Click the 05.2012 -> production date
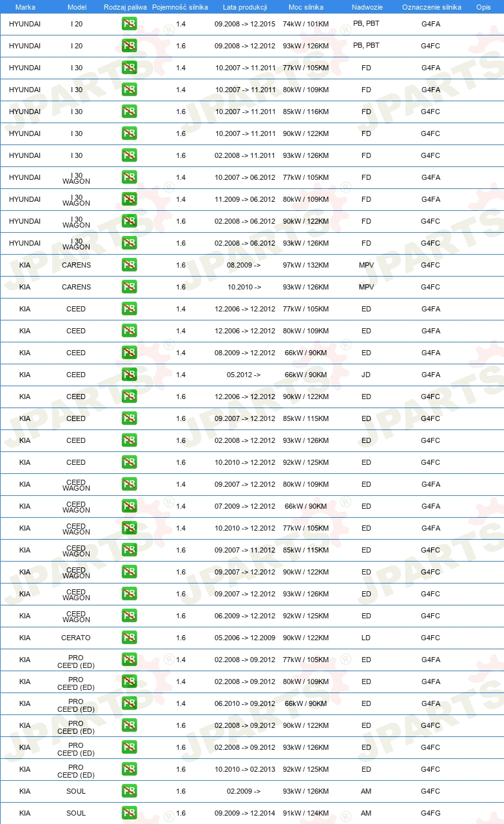The height and width of the screenshot is (824, 504). coord(244,375)
